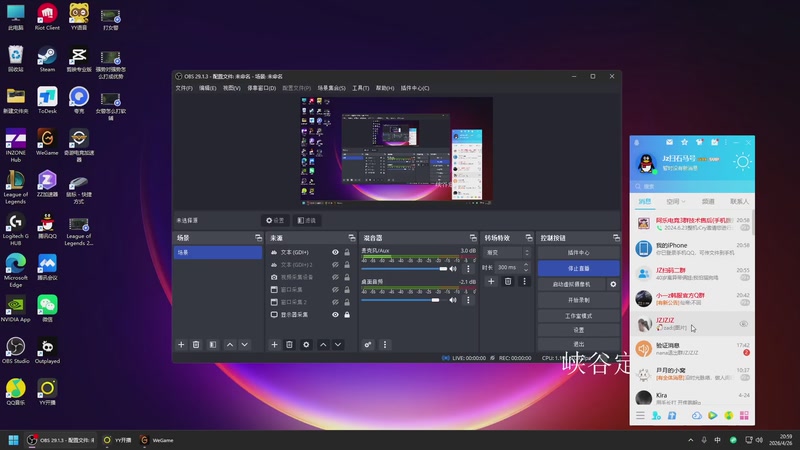Click the 停止直播 button
Image resolution: width=800 pixels, height=450 pixels.
[579, 268]
